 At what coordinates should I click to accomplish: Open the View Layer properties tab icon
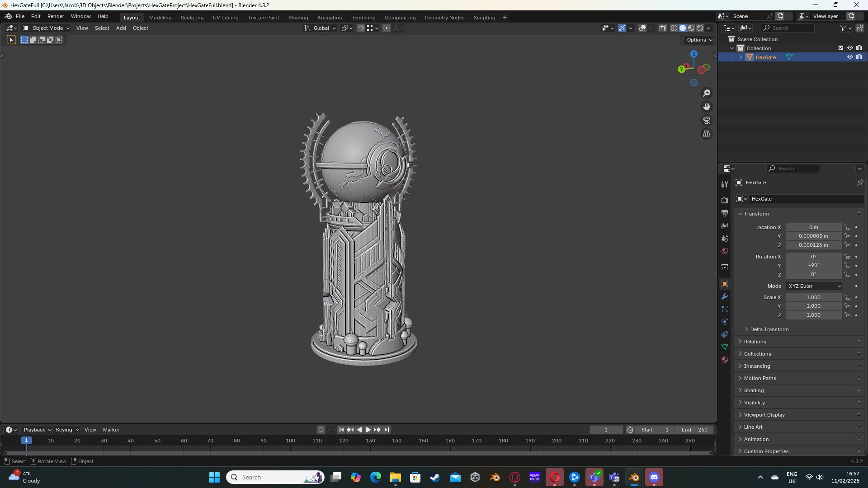pos(725,225)
